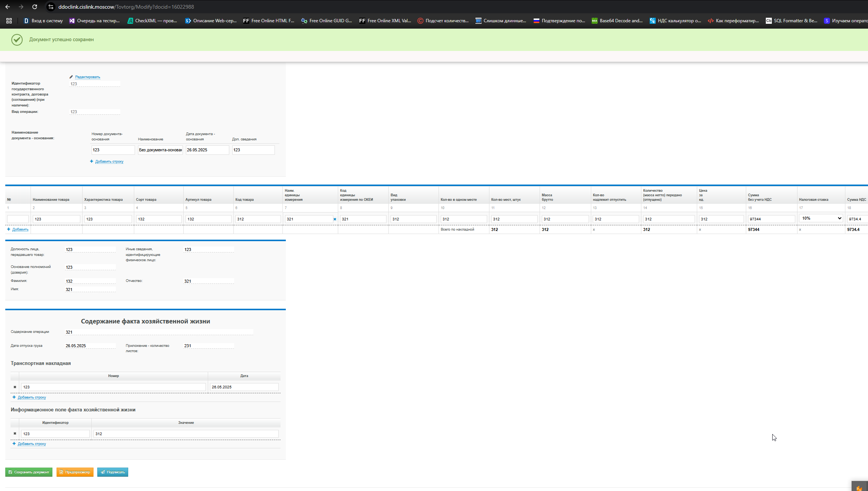Focus 'Приложение - количество листов' field 231
The width and height of the screenshot is (868, 491).
tap(209, 346)
